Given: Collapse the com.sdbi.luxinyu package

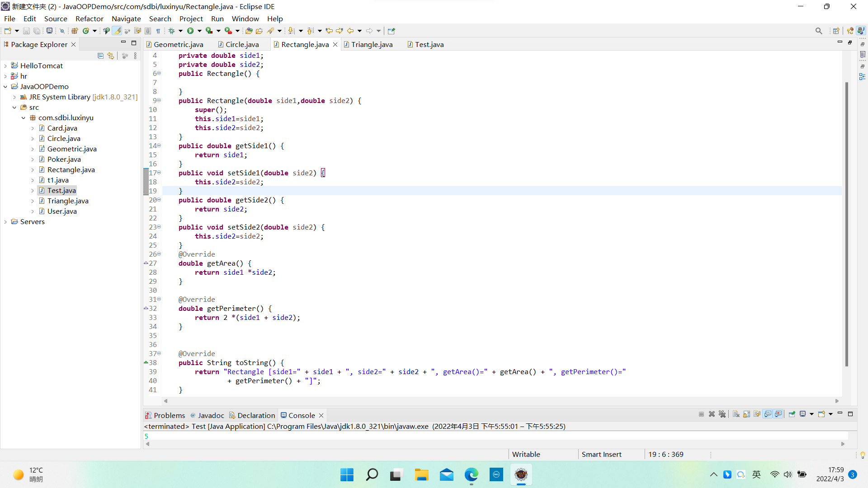Looking at the screenshot, I should 24,118.
